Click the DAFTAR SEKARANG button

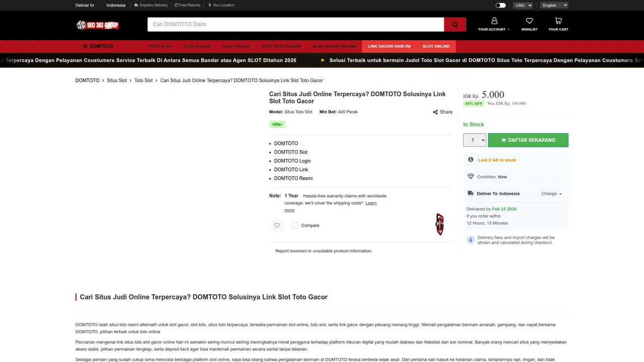click(x=528, y=140)
